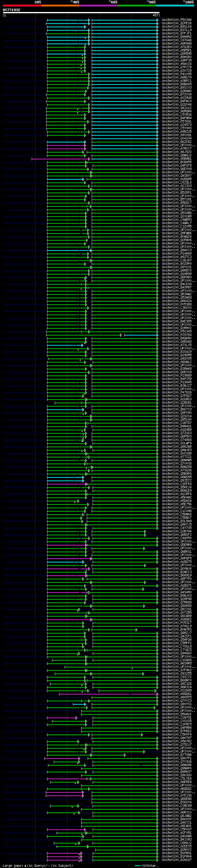Select hit label UniRef100_C5LYE6
The height and width of the screenshot is (868, 197).
(x=177, y=778)
